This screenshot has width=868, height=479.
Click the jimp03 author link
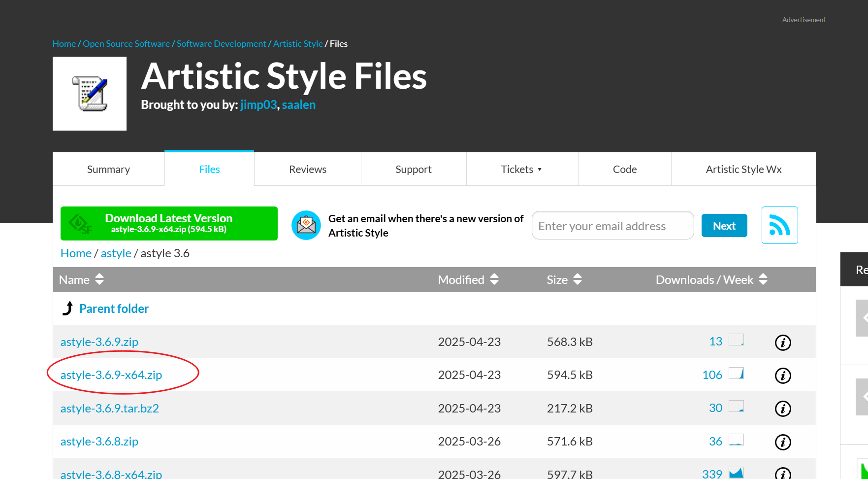pyautogui.click(x=258, y=104)
